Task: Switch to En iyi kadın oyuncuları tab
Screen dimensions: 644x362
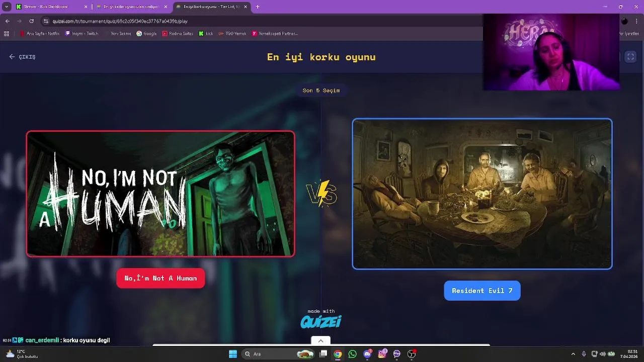Action: click(131, 7)
